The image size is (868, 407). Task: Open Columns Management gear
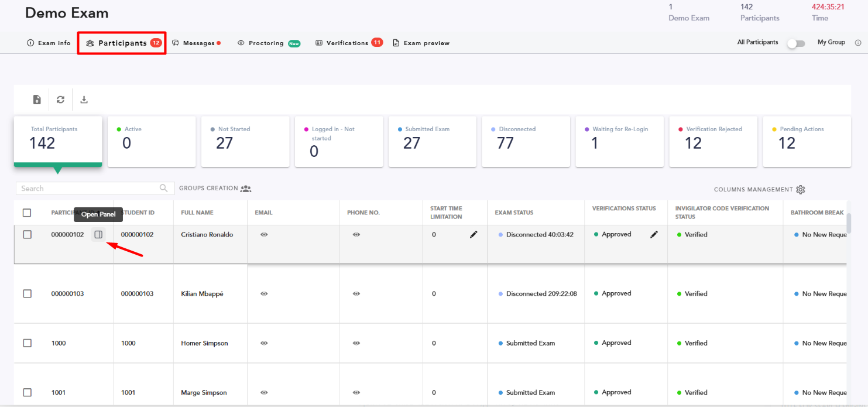[801, 190]
